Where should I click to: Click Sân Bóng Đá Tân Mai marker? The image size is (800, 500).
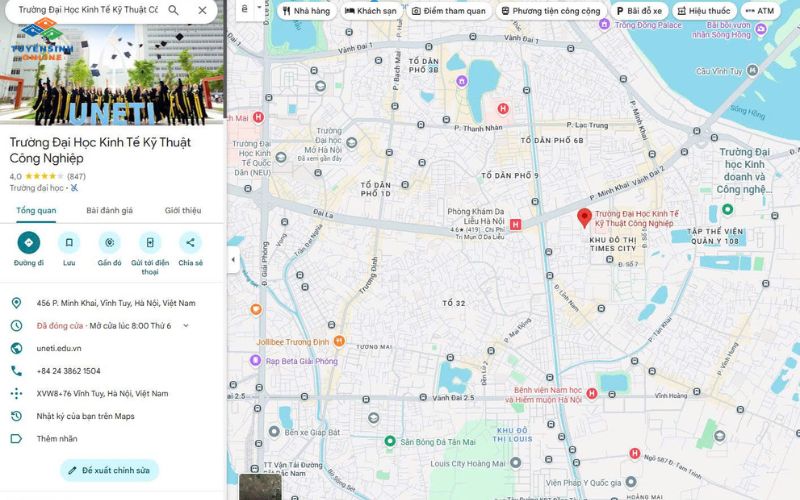[390, 441]
